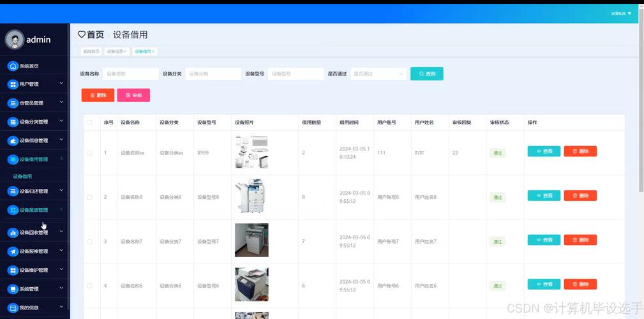Click the monitor icon of 设备借用管理
644x319 pixels.
[x=13, y=159]
